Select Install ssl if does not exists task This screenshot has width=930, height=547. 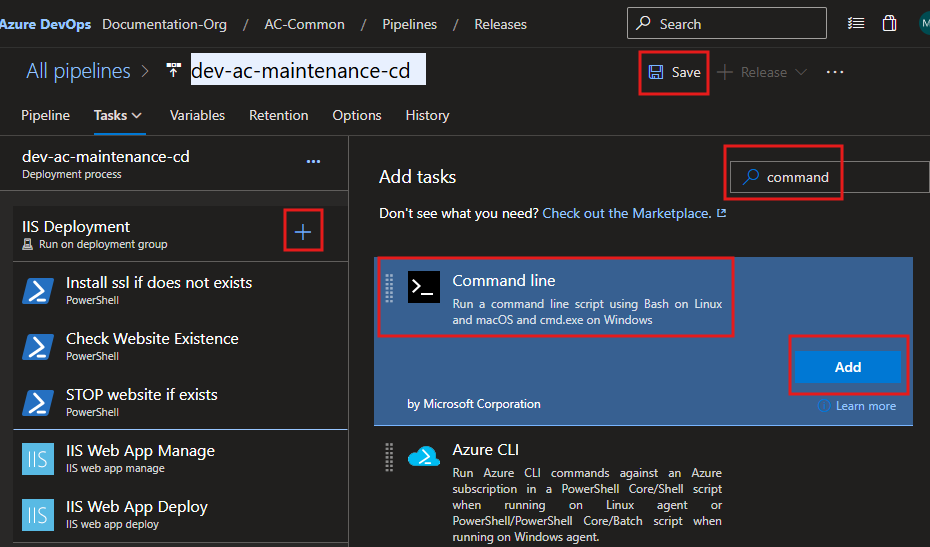tap(180, 290)
